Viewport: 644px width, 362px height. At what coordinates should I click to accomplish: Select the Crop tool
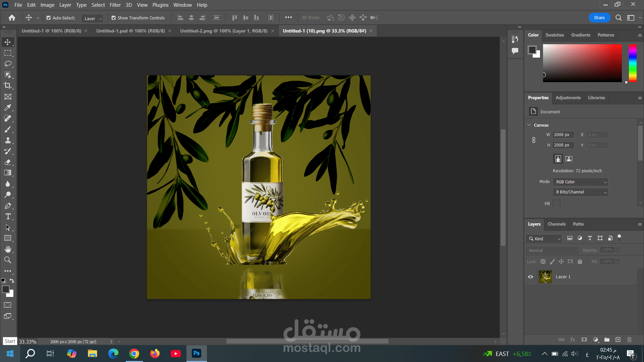tap(8, 85)
